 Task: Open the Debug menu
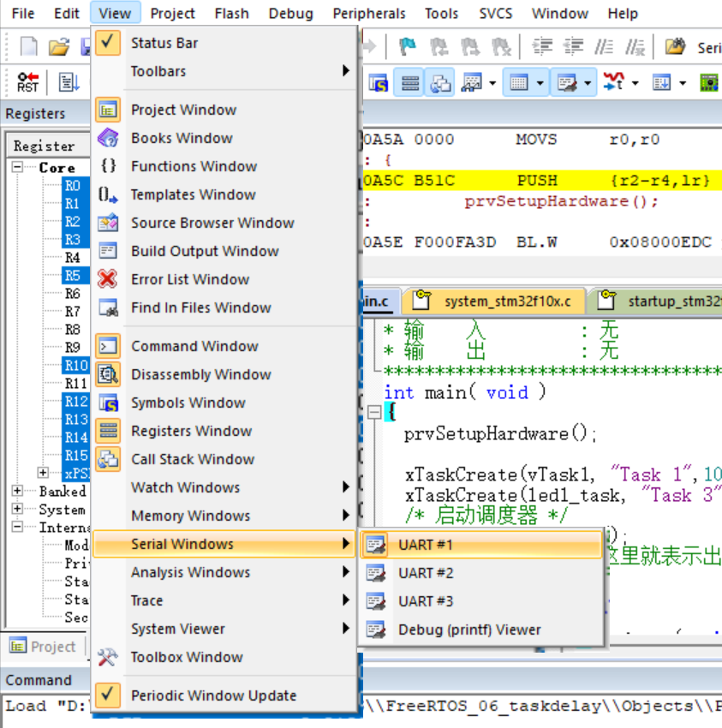point(290,14)
